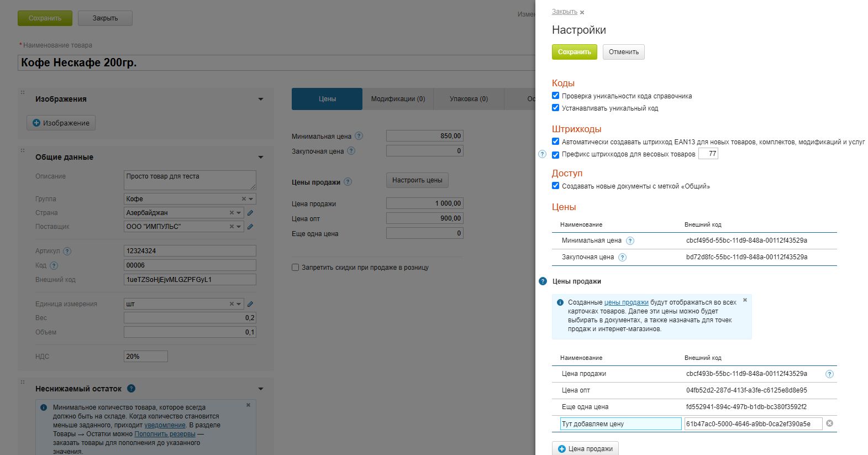Collapse the Общие данные section
The width and height of the screenshot is (868, 455).
[x=261, y=158]
